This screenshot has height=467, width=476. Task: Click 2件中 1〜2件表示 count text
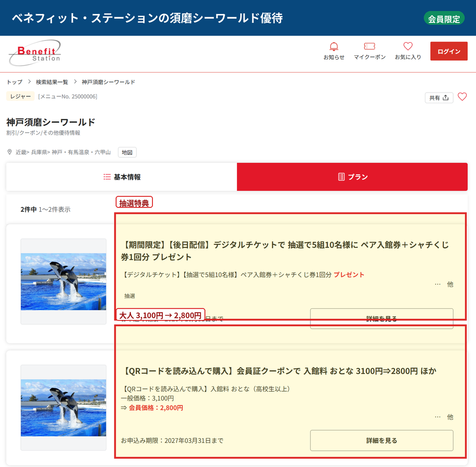pyautogui.click(x=46, y=209)
